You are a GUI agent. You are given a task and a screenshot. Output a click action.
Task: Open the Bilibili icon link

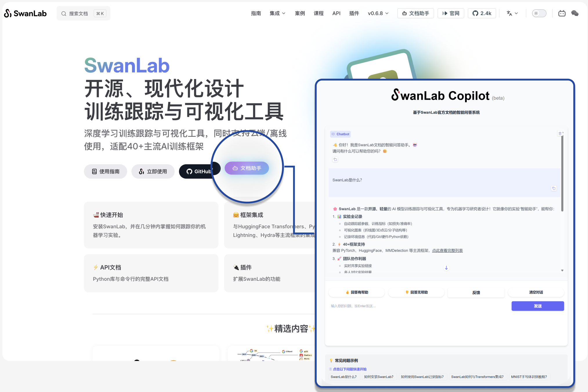coord(562,13)
